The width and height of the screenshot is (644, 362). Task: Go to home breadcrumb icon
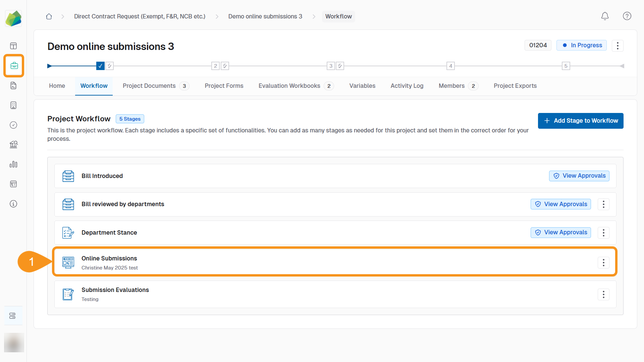[x=49, y=16]
